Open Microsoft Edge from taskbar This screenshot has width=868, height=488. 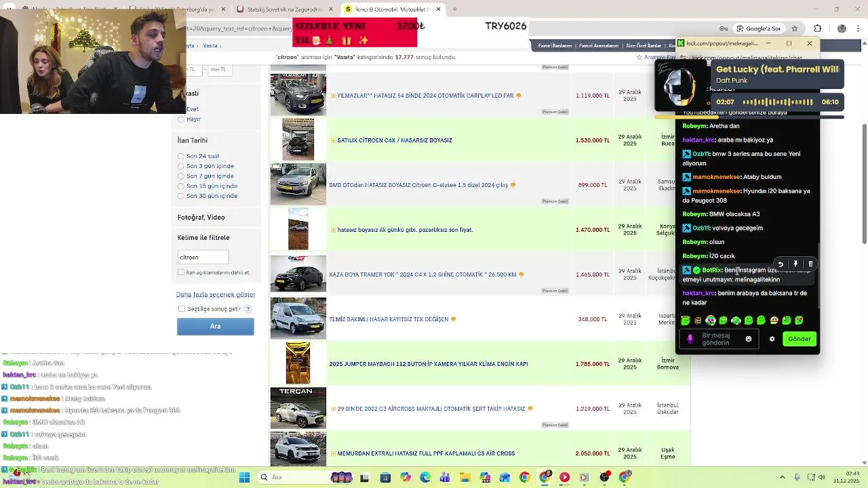[425, 478]
